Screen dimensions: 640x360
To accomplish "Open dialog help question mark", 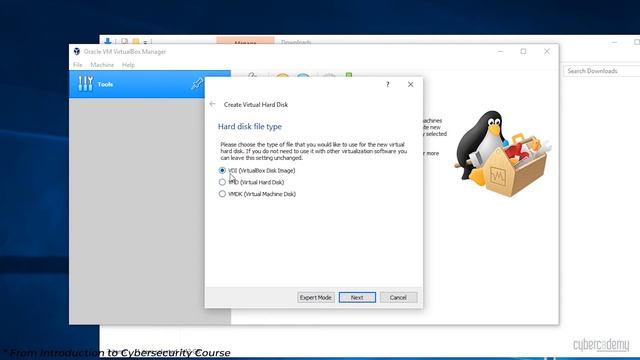I will 388,84.
